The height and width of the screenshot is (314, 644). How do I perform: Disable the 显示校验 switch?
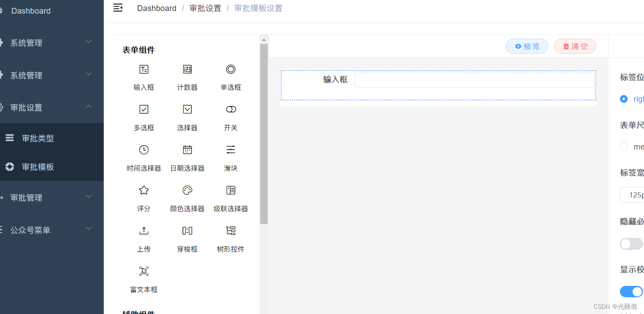(631, 292)
